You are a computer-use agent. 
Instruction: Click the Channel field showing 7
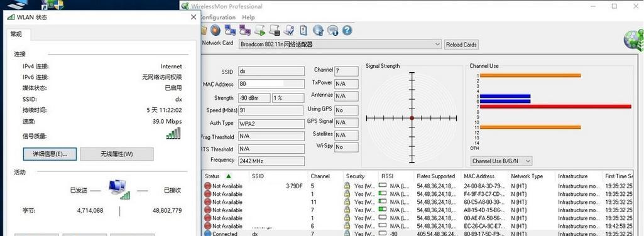pyautogui.click(x=346, y=71)
